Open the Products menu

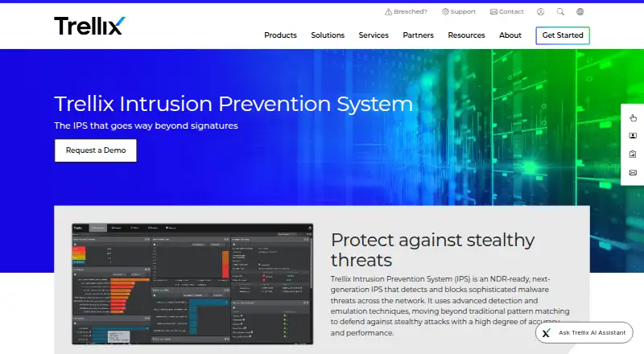pos(280,35)
